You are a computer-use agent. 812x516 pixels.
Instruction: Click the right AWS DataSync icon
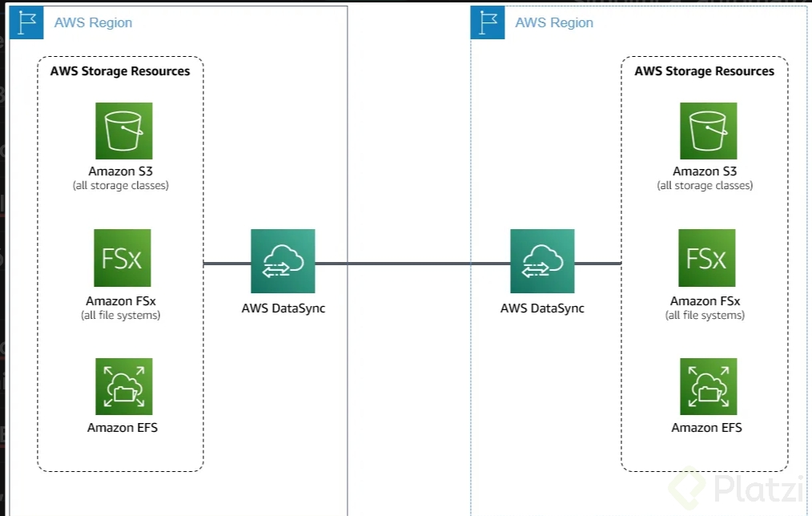coord(542,261)
